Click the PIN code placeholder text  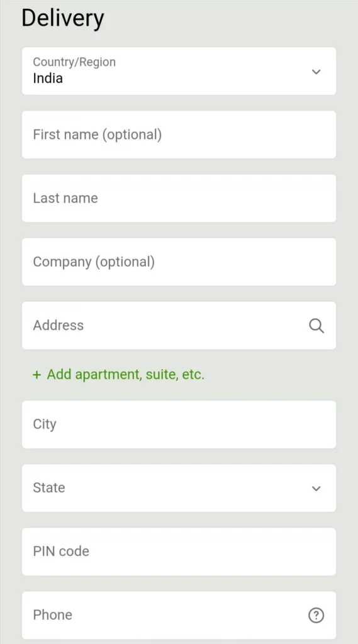tap(61, 551)
